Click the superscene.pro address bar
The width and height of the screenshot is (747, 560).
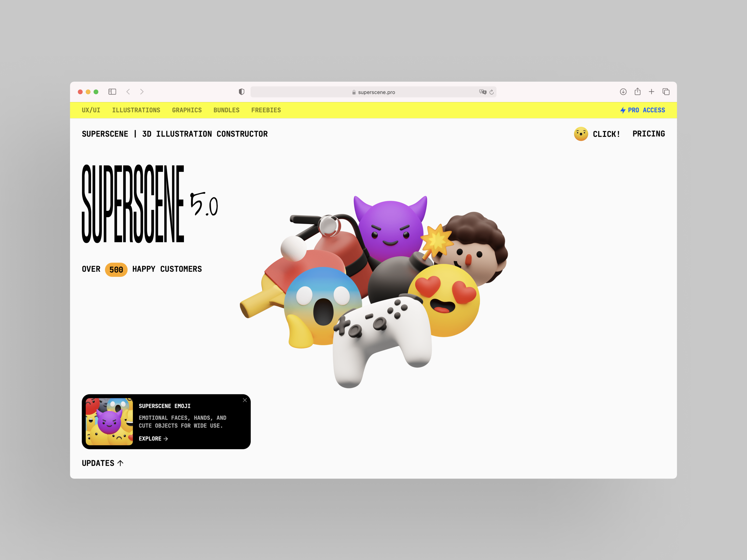(373, 92)
